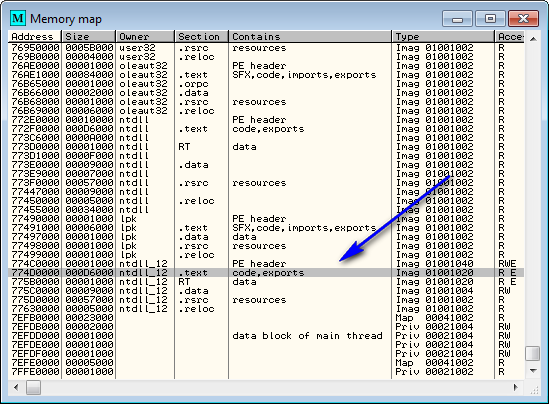Click the vertical scrollbar down arrow

pos(533,371)
